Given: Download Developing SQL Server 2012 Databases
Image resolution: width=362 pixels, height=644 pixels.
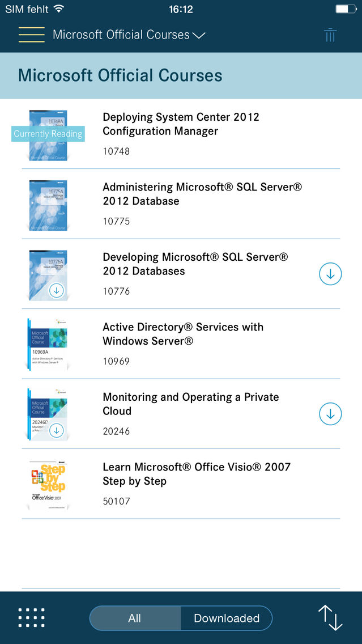Looking at the screenshot, I should point(330,274).
